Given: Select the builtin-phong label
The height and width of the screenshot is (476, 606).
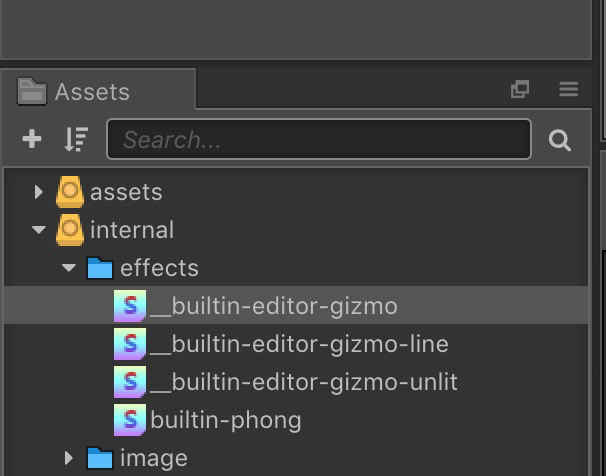Looking at the screenshot, I should pos(226,420).
